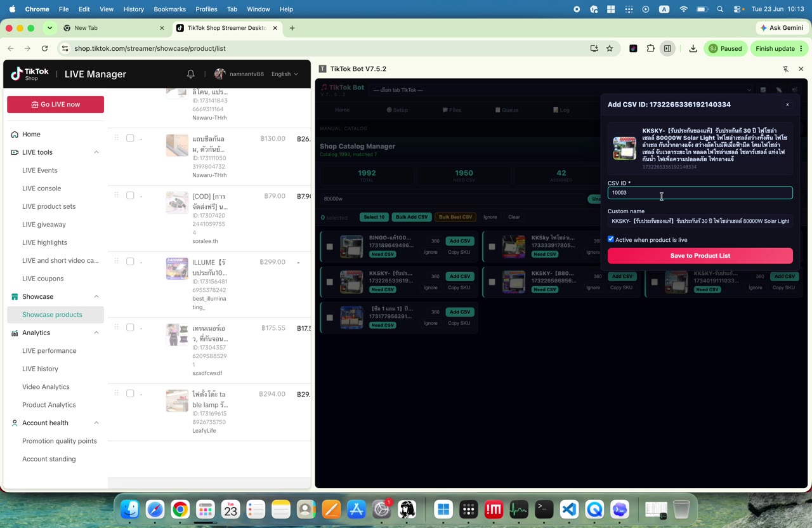
Task: Check the BINGO catalog item checkbox
Action: pos(329,246)
